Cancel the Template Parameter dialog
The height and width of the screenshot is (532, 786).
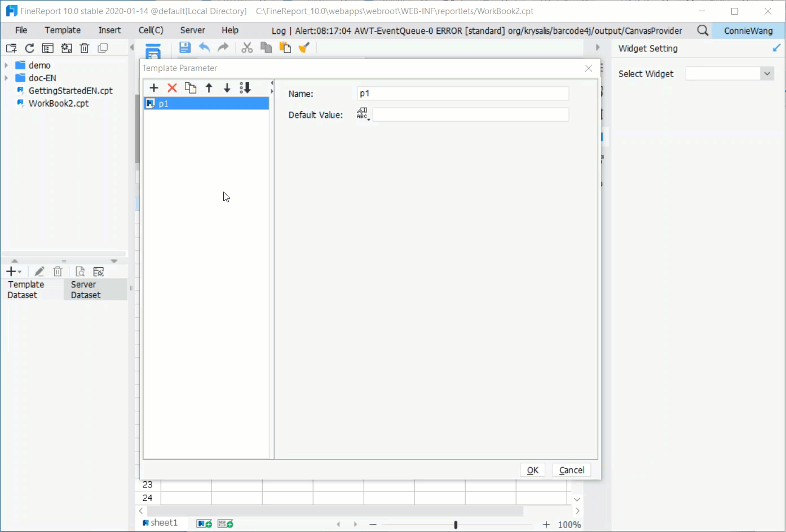pyautogui.click(x=572, y=470)
